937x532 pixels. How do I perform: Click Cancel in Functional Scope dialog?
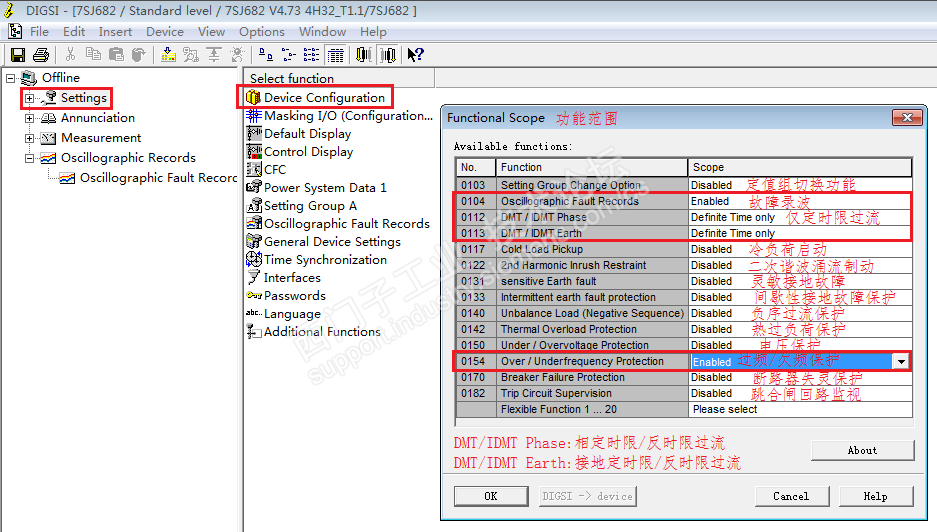(x=791, y=496)
